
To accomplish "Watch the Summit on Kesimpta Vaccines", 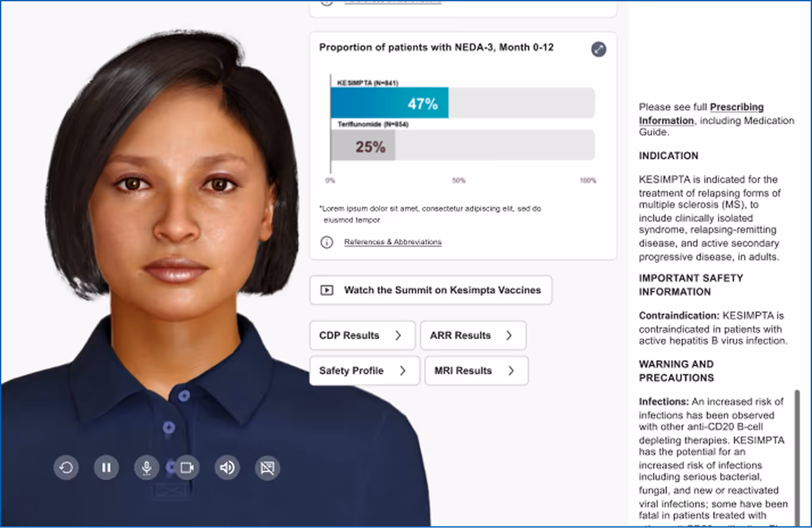I will tap(430, 290).
